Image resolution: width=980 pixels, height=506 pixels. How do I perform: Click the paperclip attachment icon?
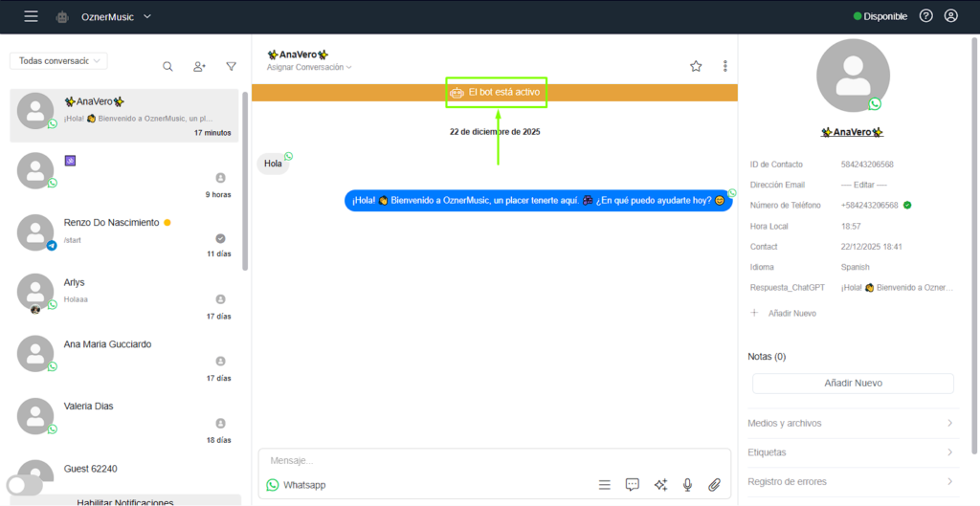pyautogui.click(x=714, y=485)
